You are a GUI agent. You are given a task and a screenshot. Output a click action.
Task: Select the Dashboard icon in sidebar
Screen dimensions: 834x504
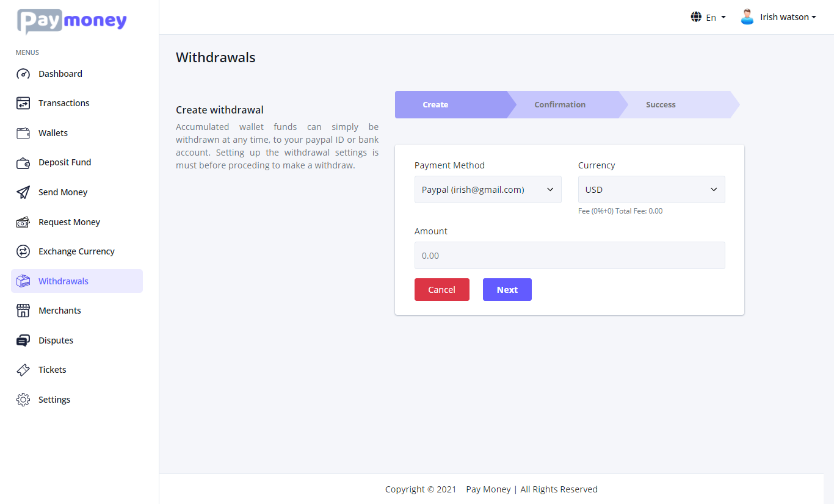pyautogui.click(x=23, y=73)
